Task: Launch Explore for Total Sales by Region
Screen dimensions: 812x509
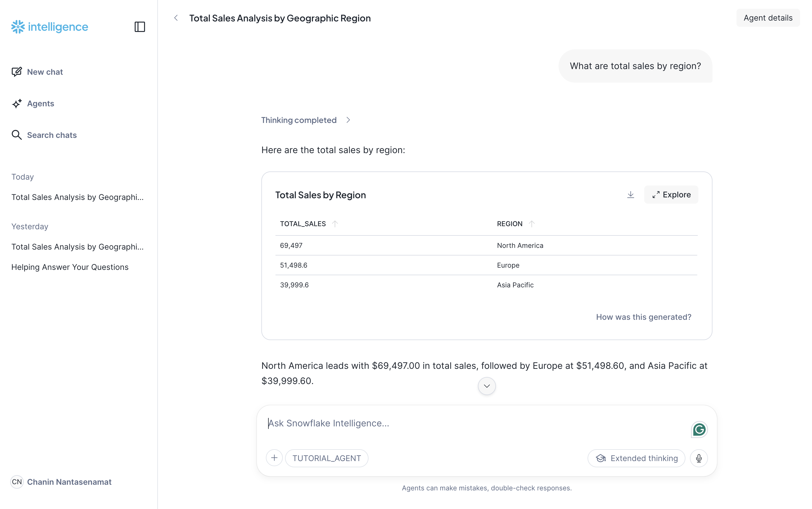Action: coord(671,195)
